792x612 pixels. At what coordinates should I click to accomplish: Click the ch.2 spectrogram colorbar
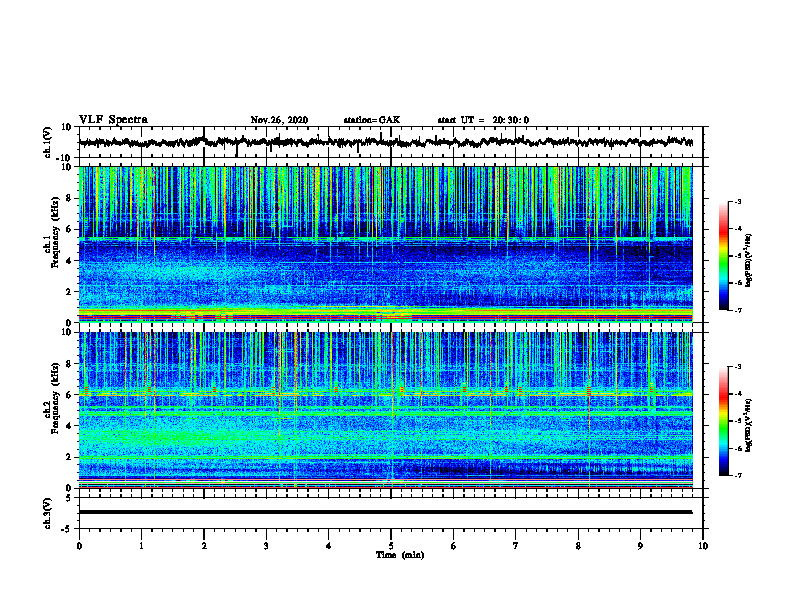click(724, 421)
